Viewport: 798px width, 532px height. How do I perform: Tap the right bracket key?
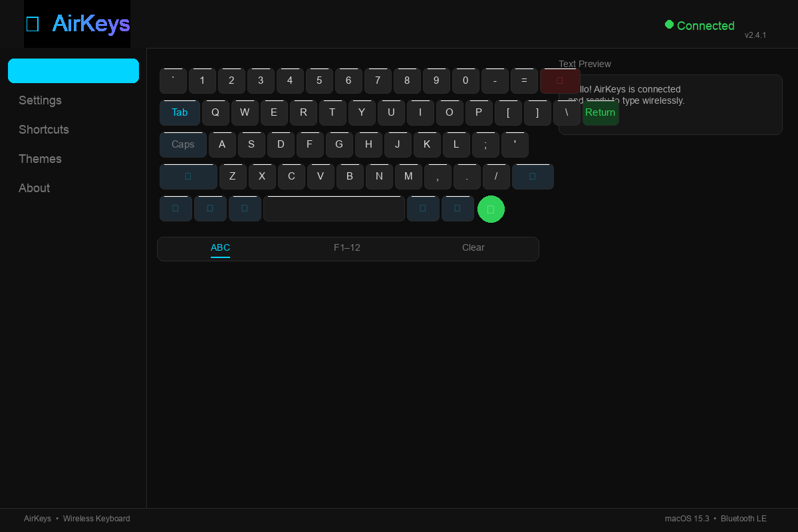537,112
